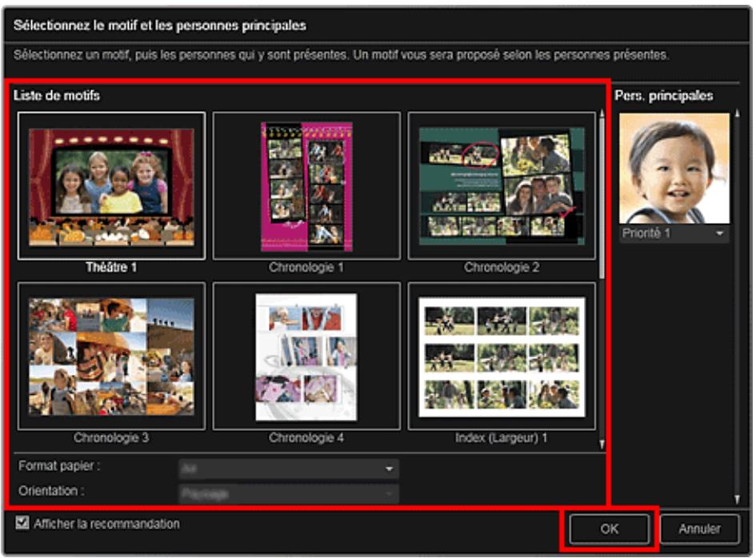Image resolution: width=756 pixels, height=558 pixels.
Task: Select the Théâtre 1 design thumbnail
Action: point(111,185)
